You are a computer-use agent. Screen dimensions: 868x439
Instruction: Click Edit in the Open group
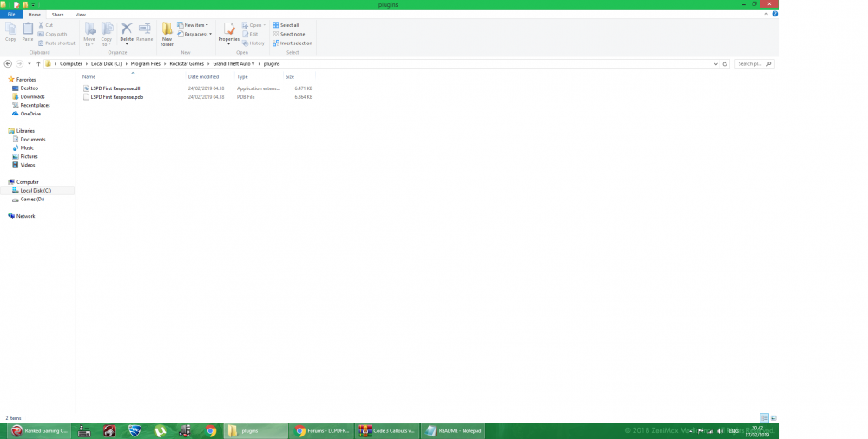(x=250, y=34)
